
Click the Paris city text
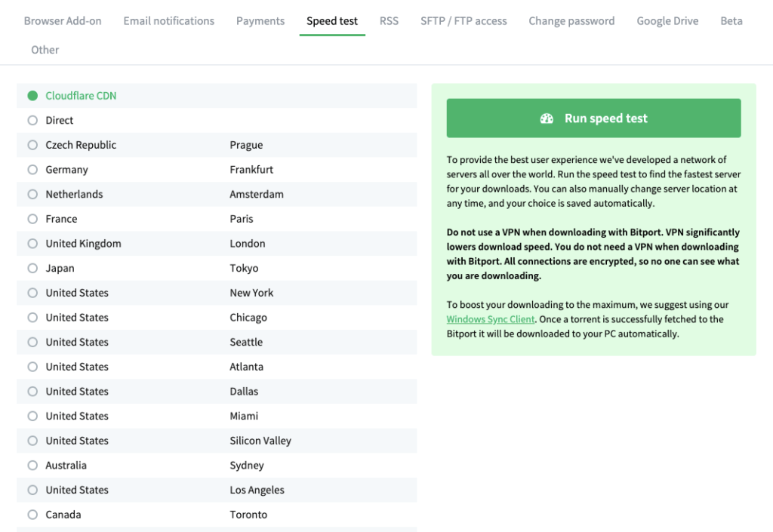point(242,219)
